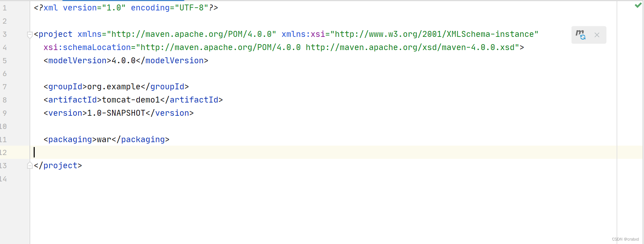Collapse fold marker at closing project tag

pyautogui.click(x=29, y=165)
